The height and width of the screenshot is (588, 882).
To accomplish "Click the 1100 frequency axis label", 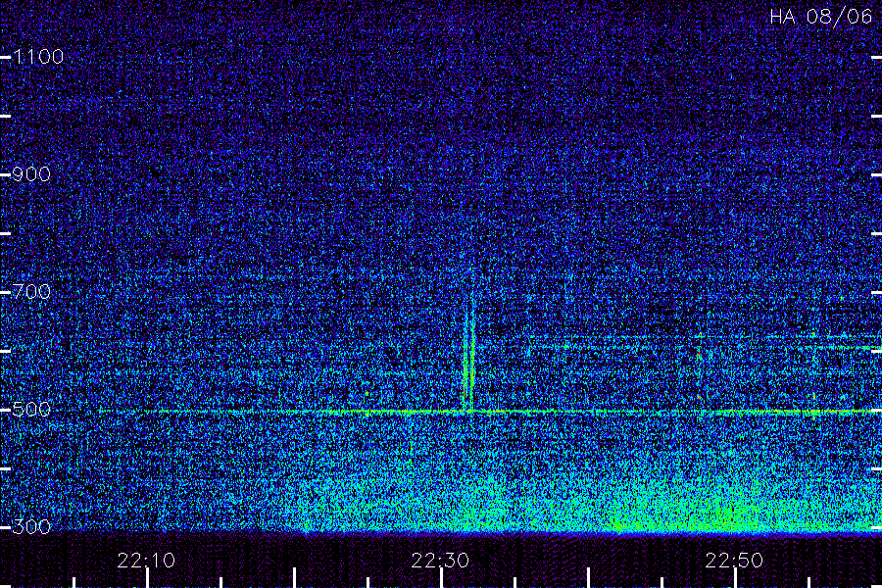I will 38,56.
